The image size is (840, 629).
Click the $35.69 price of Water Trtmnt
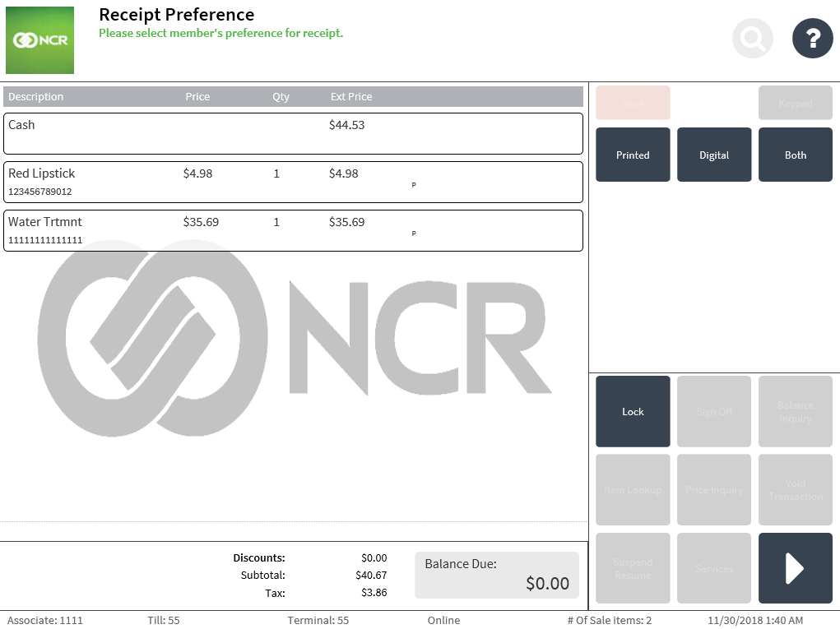coord(201,222)
